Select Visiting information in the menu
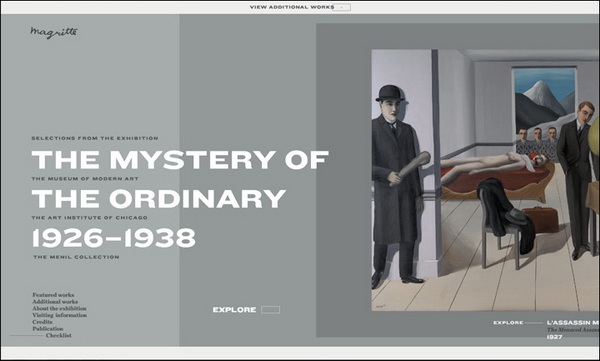Viewport: 600px width, 361px height. (x=60, y=315)
